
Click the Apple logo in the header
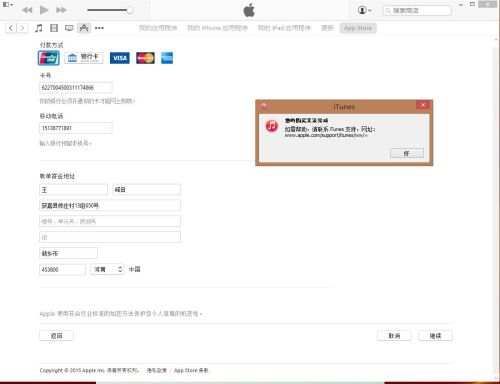[x=249, y=10]
